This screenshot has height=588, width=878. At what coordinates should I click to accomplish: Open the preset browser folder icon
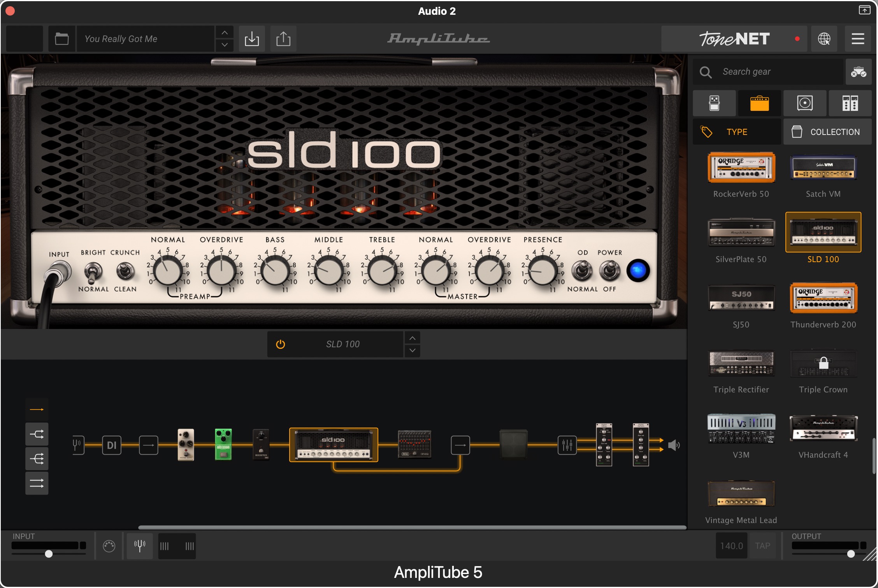click(61, 39)
